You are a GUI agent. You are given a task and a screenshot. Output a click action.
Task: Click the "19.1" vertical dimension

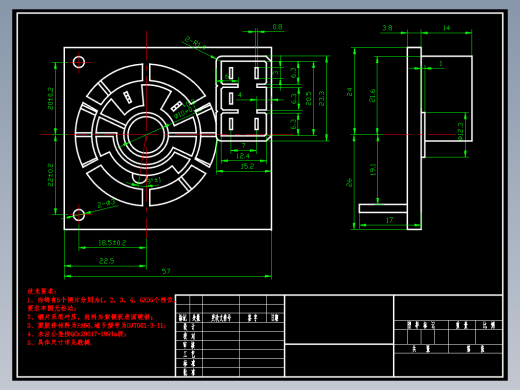pos(372,169)
